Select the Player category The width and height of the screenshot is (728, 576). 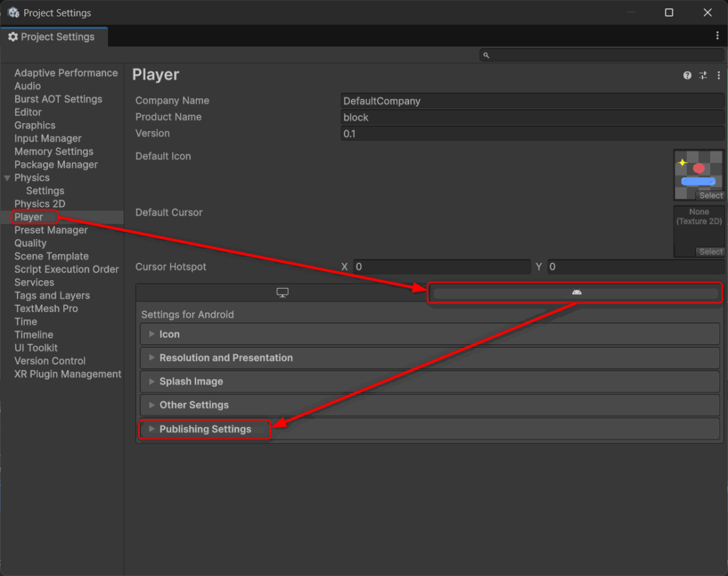click(28, 217)
